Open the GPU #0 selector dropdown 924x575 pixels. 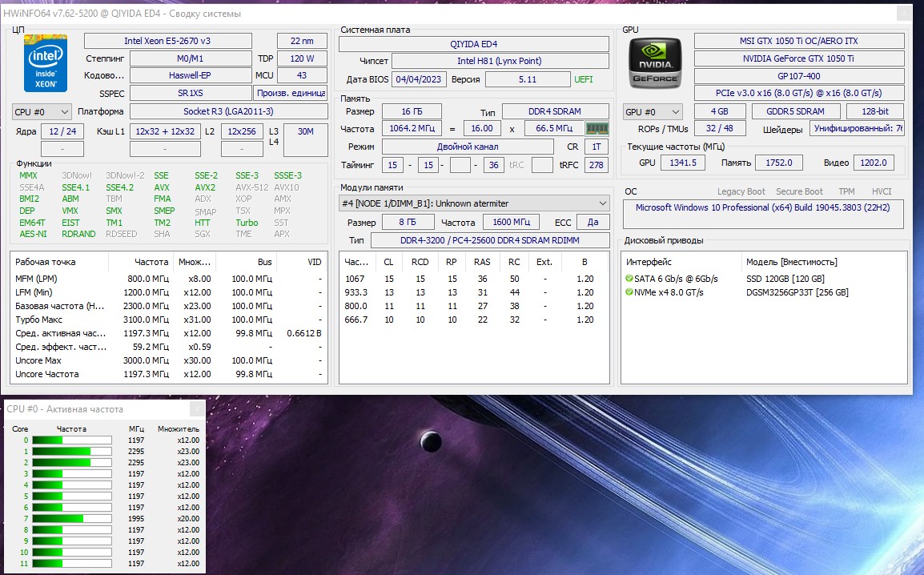tap(653, 112)
